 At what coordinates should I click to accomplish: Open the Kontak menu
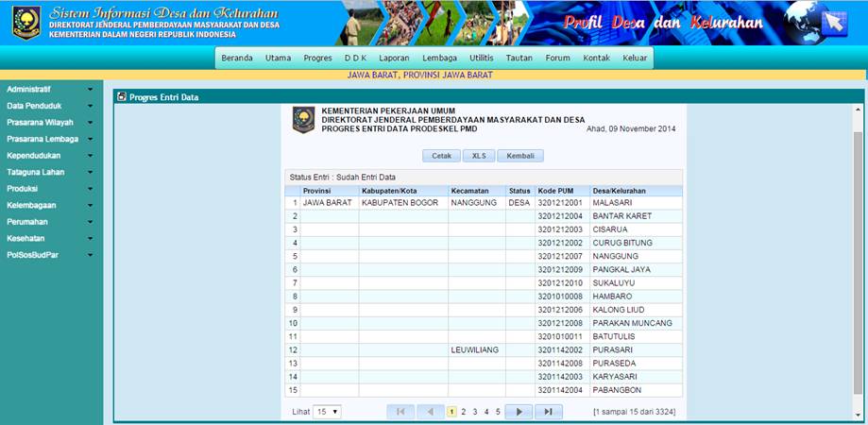596,58
